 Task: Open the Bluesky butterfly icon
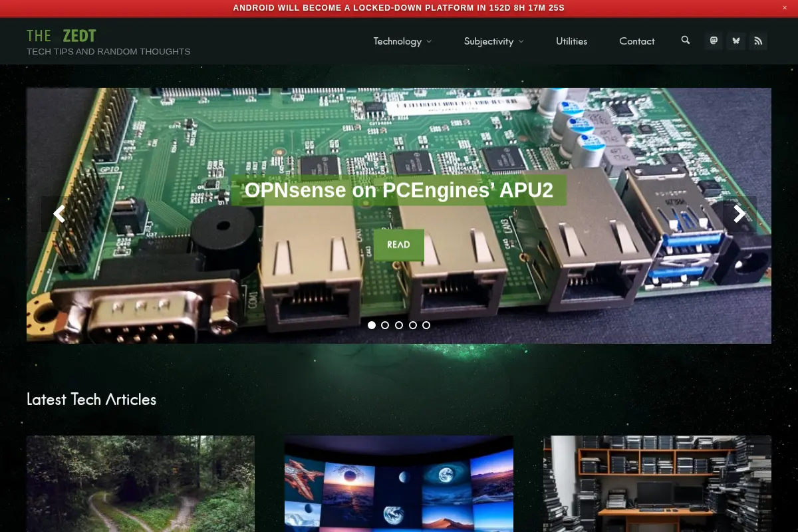coord(735,41)
